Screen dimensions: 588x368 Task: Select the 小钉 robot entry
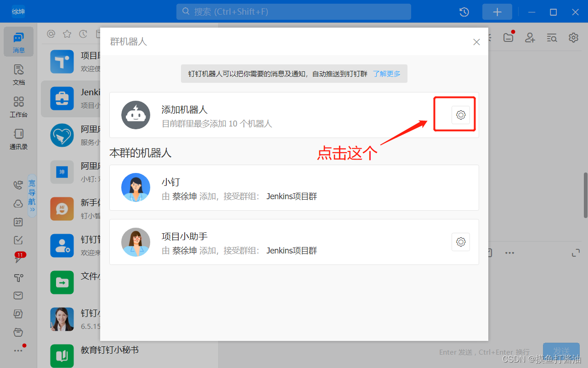click(294, 188)
